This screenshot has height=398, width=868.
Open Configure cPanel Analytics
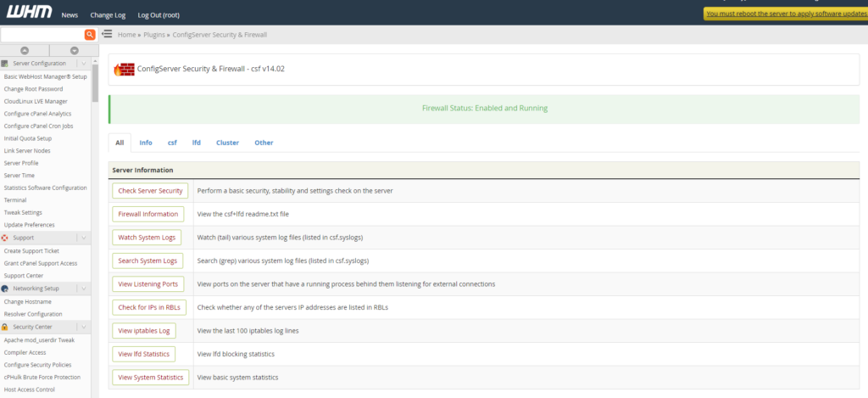pos(37,114)
